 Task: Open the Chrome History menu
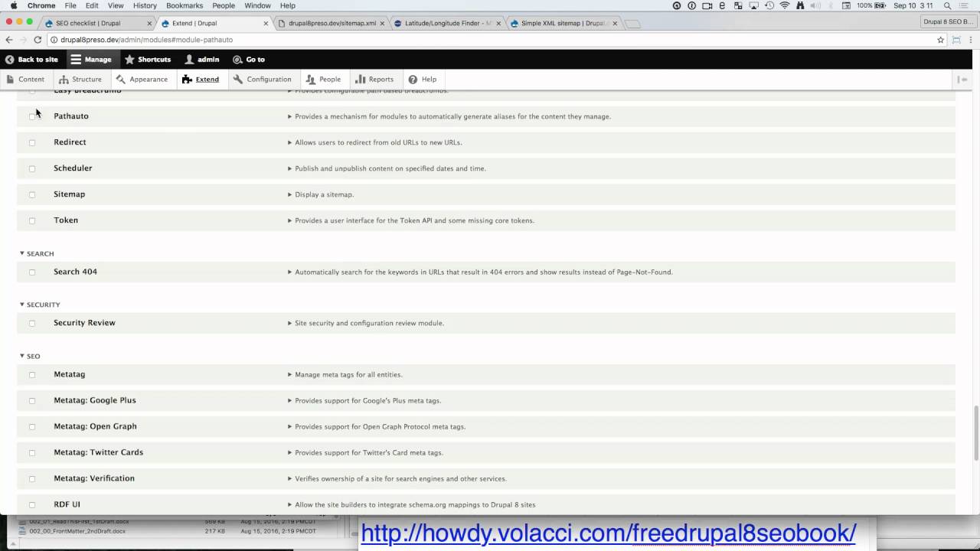click(145, 5)
